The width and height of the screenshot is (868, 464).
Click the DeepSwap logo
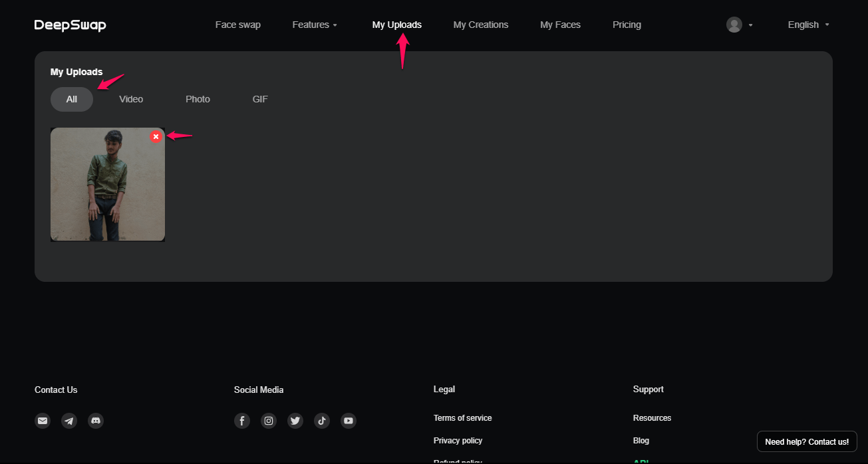(x=70, y=25)
